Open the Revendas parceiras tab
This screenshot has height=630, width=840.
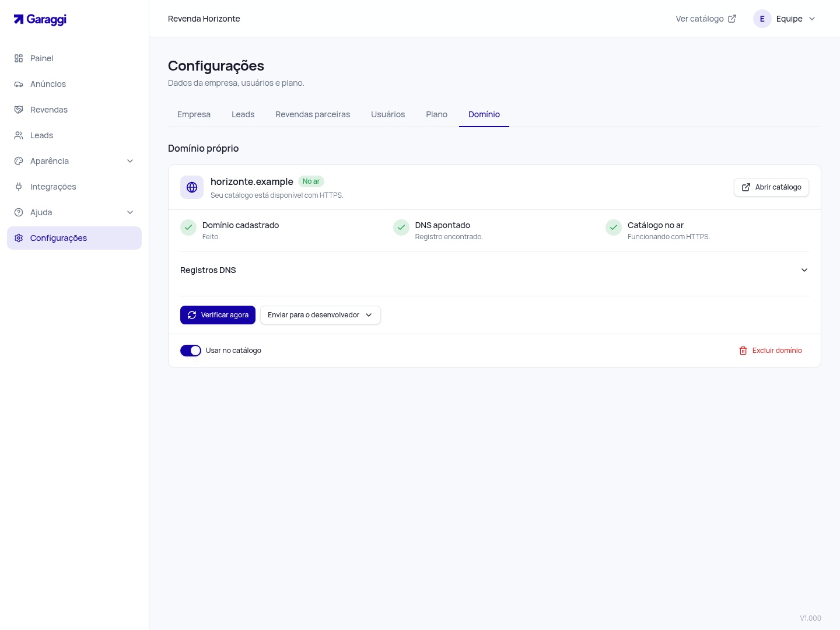(x=313, y=114)
